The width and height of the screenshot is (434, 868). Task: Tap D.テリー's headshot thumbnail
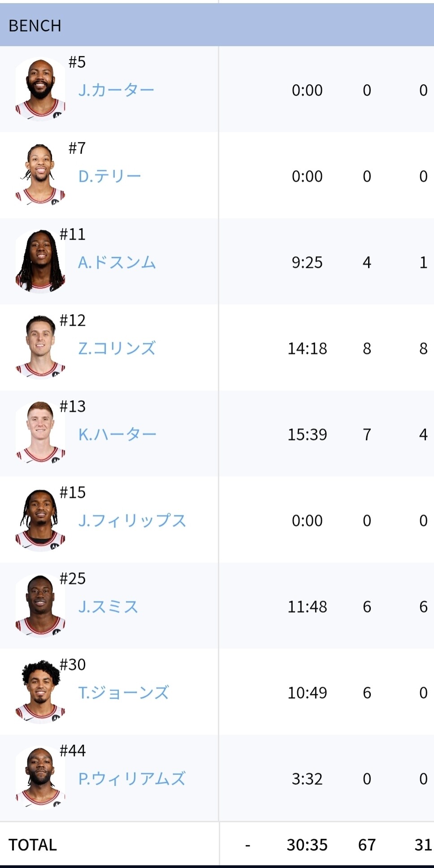point(40,175)
